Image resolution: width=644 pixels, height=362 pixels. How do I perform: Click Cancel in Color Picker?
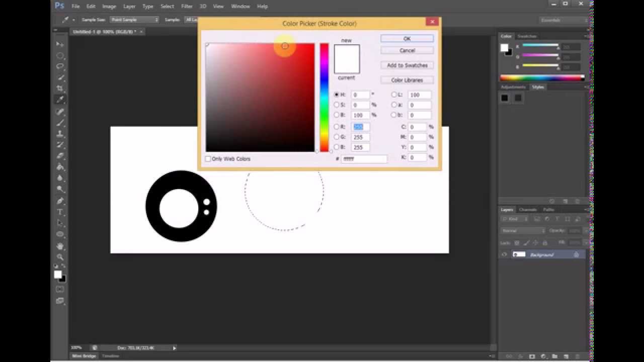407,50
